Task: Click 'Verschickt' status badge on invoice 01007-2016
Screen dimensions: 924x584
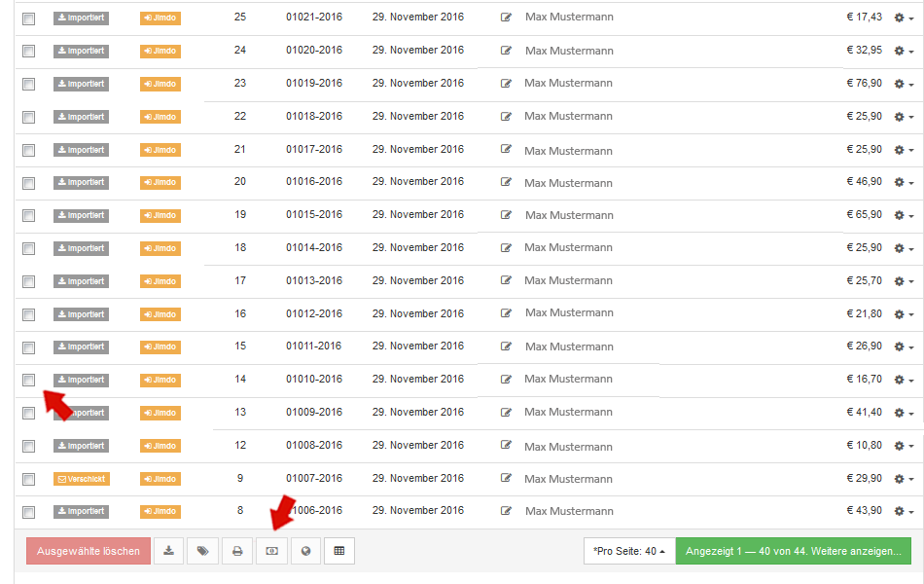Action: point(81,479)
